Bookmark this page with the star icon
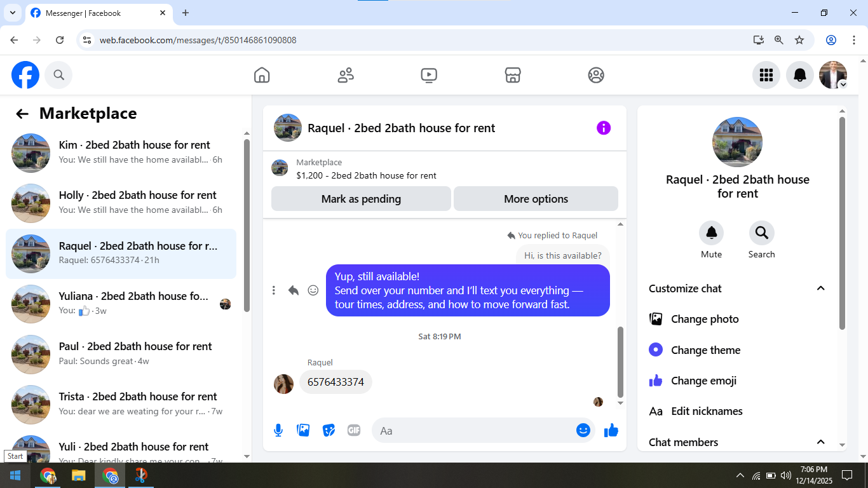Screen dimensions: 868x488 coord(799,40)
